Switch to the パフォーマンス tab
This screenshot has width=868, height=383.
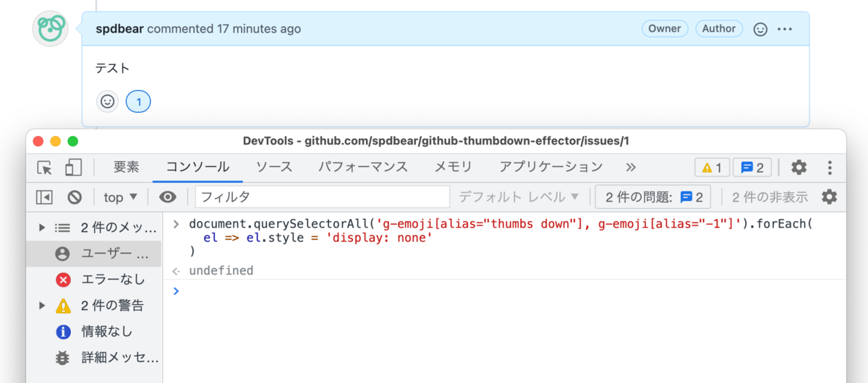click(x=363, y=167)
